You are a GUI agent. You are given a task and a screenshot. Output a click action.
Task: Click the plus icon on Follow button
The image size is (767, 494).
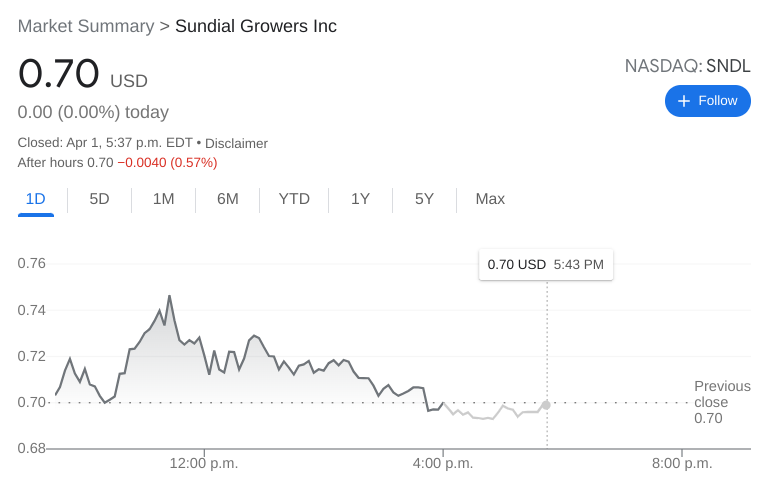point(684,101)
